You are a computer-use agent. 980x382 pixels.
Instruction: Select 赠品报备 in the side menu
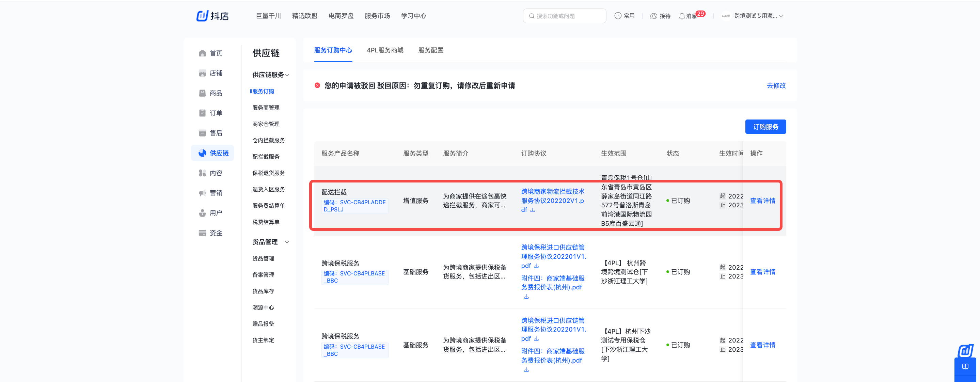[x=263, y=324]
